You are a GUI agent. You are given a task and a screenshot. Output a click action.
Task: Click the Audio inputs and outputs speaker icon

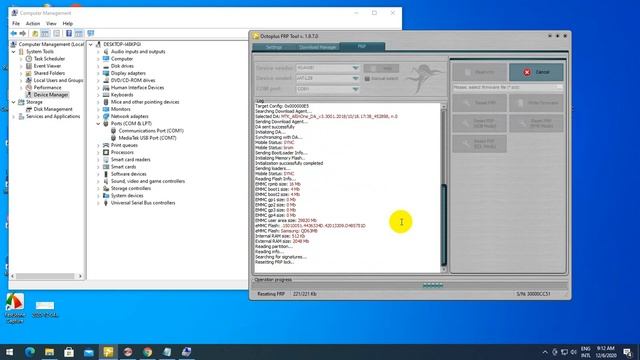tap(106, 51)
